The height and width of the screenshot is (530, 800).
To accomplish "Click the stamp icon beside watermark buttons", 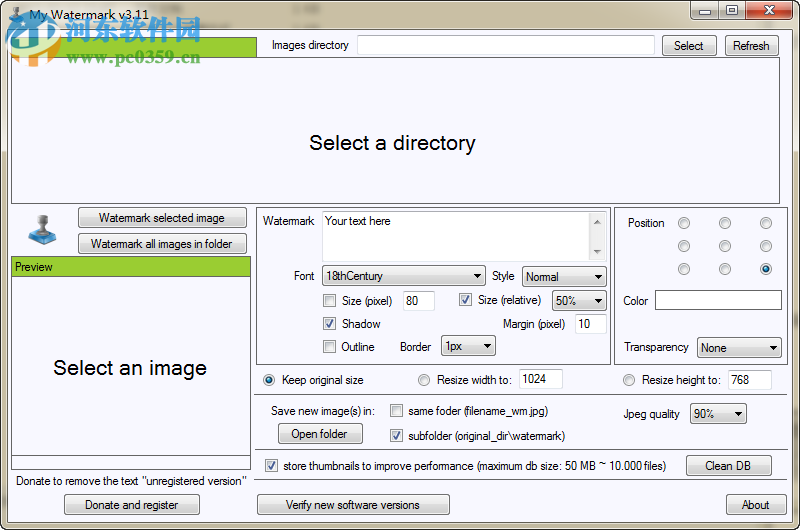I will (43, 230).
